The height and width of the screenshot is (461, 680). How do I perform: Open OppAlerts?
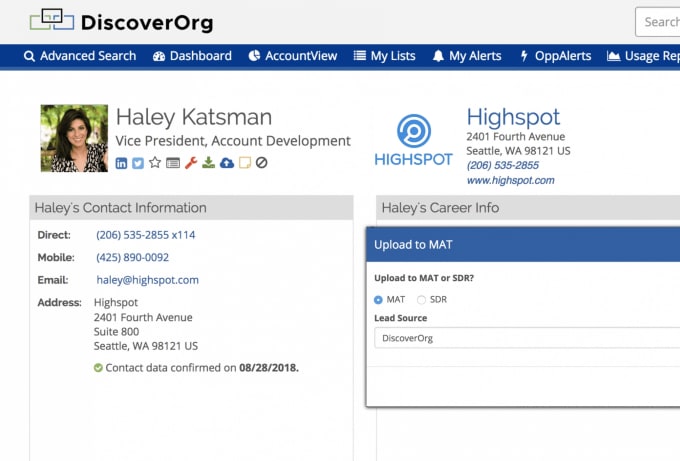(x=556, y=56)
